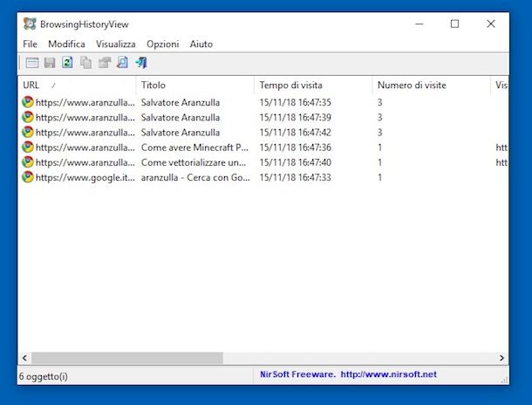This screenshot has width=532, height=405.
Task: Click the BrowsingHistoryView app icon in title bar
Action: click(x=30, y=24)
